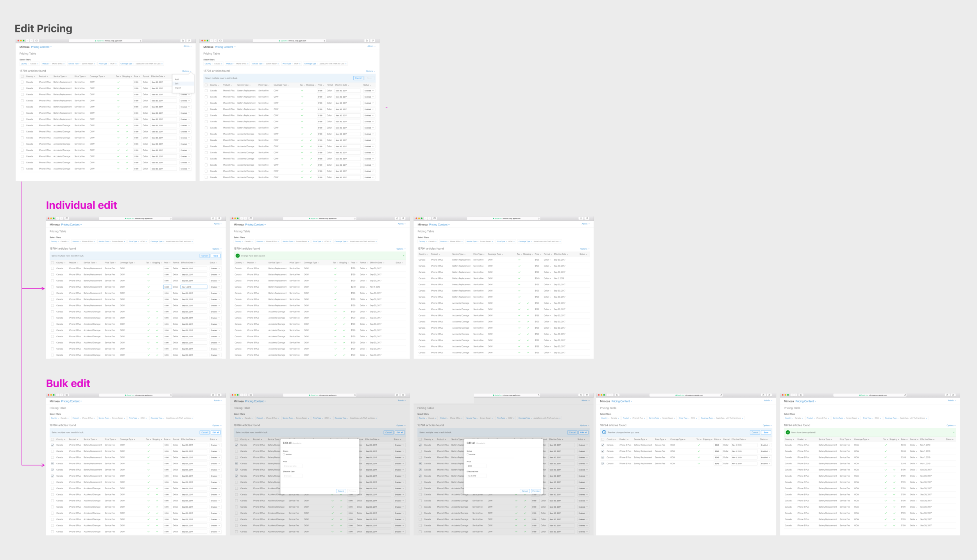Click back arrow in window with open Options menu
Viewport: 977px width, 560px height.
click(28, 41)
